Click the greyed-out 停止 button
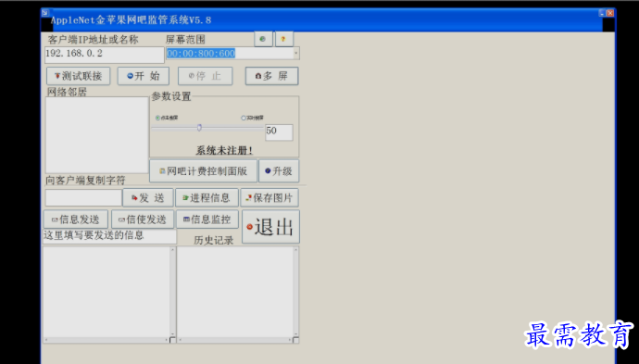The image size is (639, 364). pyautogui.click(x=205, y=76)
